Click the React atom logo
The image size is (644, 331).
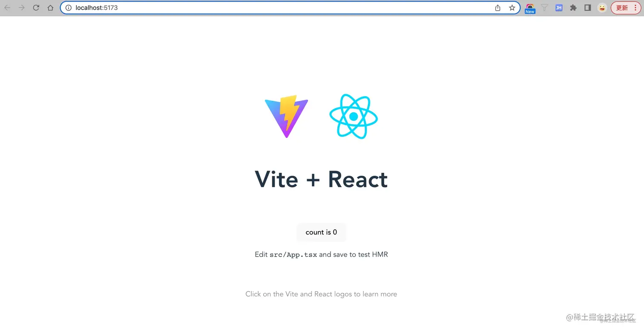(x=354, y=116)
